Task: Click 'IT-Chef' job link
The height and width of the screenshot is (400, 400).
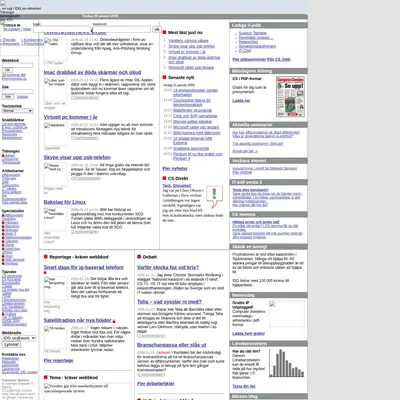Action: (x=245, y=51)
